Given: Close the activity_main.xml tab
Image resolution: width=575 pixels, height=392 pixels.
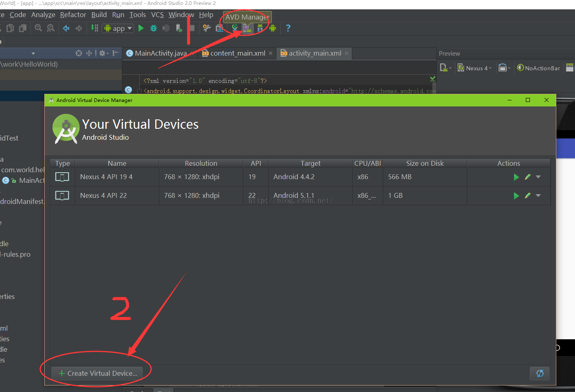Looking at the screenshot, I should [x=347, y=53].
